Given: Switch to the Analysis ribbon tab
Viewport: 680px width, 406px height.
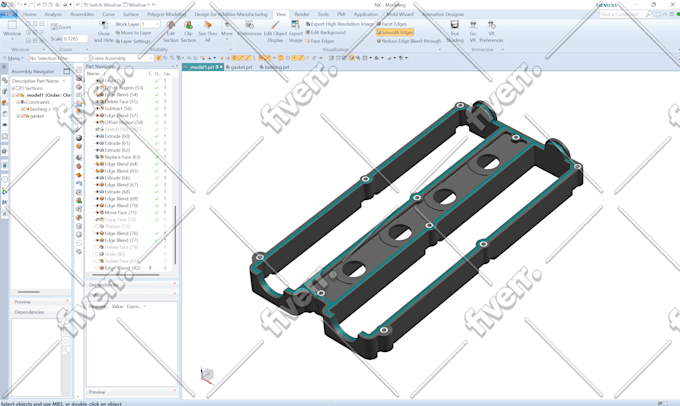Looking at the screenshot, I should [53, 14].
